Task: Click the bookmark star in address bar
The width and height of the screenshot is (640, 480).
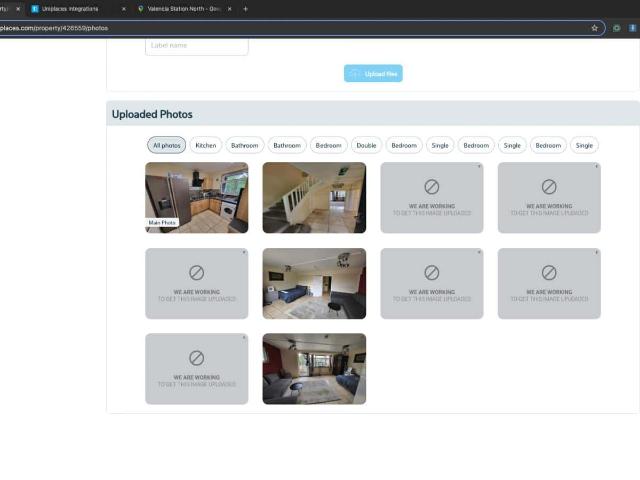Action: pyautogui.click(x=594, y=28)
